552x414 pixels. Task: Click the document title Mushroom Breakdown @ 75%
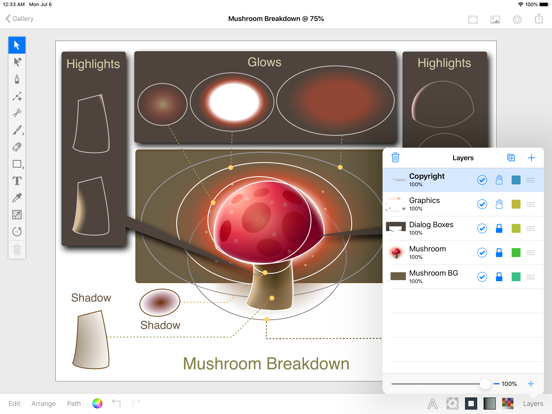pyautogui.click(x=276, y=19)
